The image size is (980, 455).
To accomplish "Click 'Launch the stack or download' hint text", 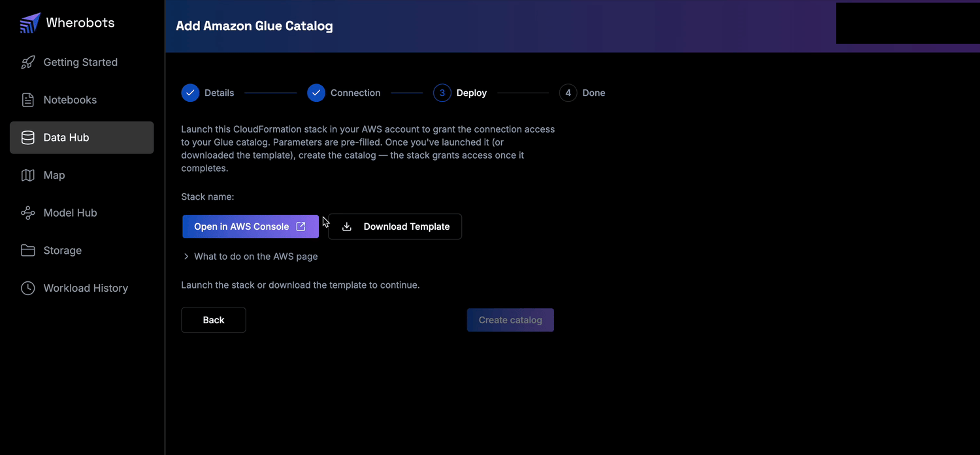I will coord(300,285).
